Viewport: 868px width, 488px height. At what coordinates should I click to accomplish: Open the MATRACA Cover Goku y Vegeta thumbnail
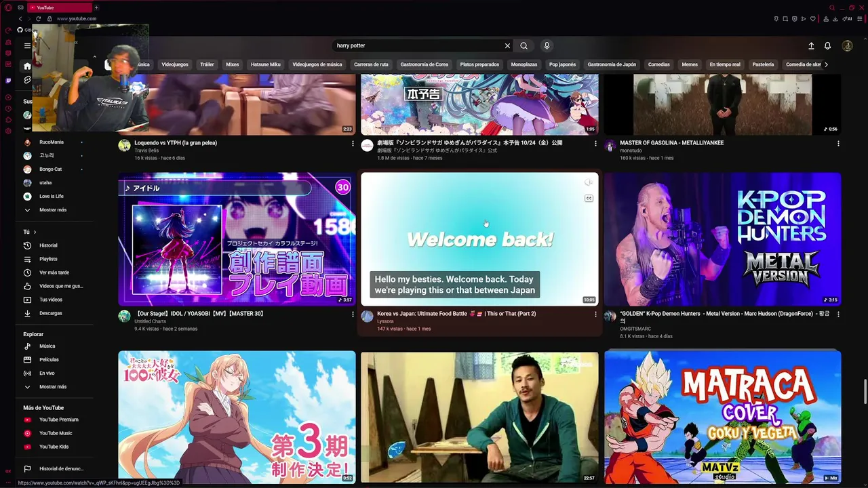[722, 416]
